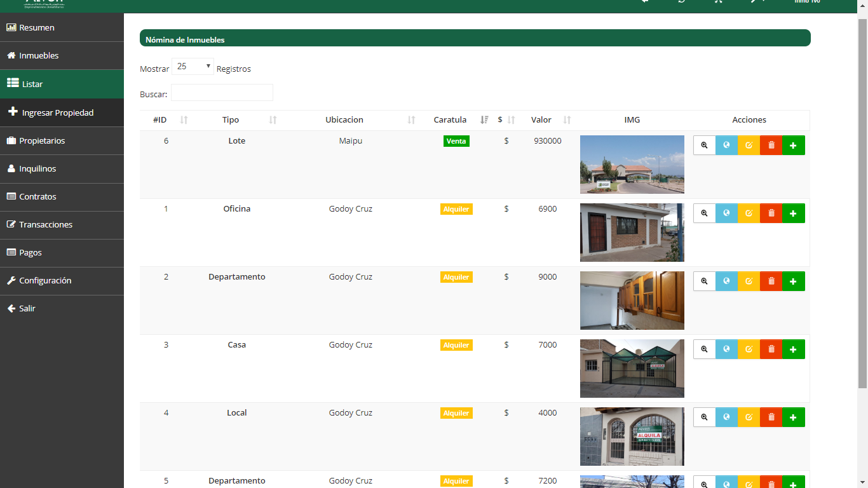Click the yellow edit icon for Departamento ID 2
The width and height of the screenshot is (868, 488).
749,281
